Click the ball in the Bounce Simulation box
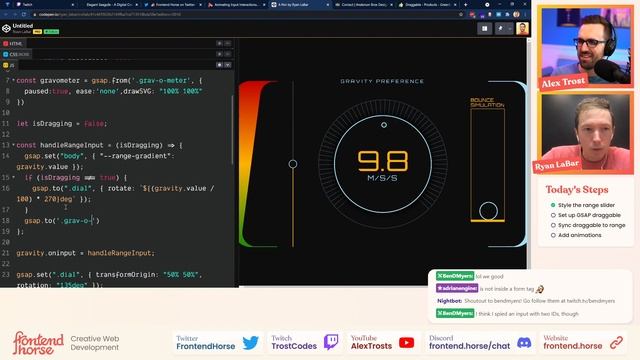The height and width of the screenshot is (360, 640). click(488, 211)
